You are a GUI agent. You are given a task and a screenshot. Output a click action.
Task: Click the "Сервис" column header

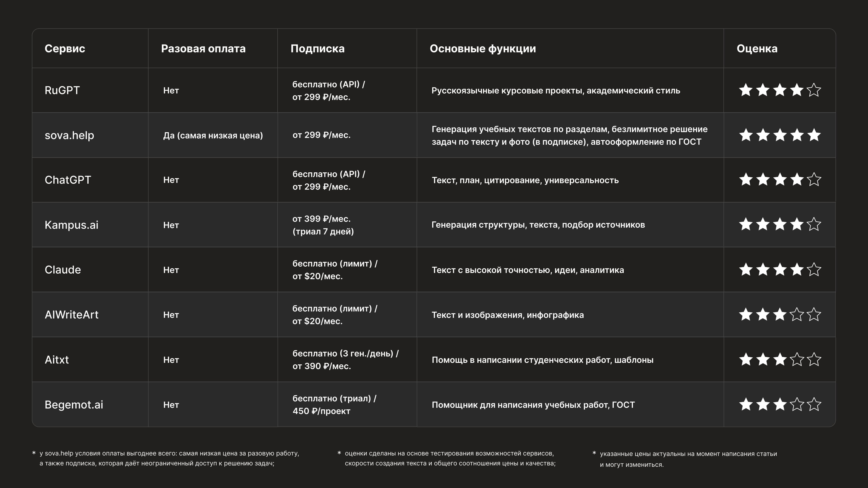pos(65,49)
